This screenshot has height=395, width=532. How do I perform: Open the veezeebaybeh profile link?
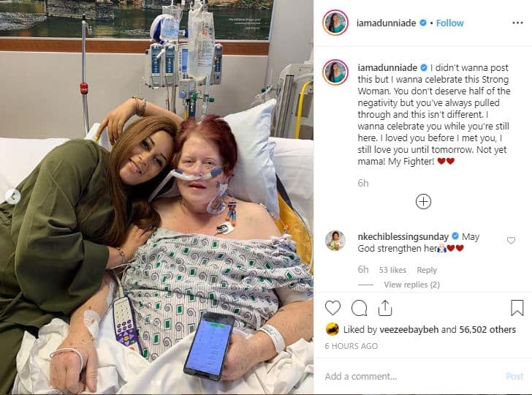click(408, 329)
